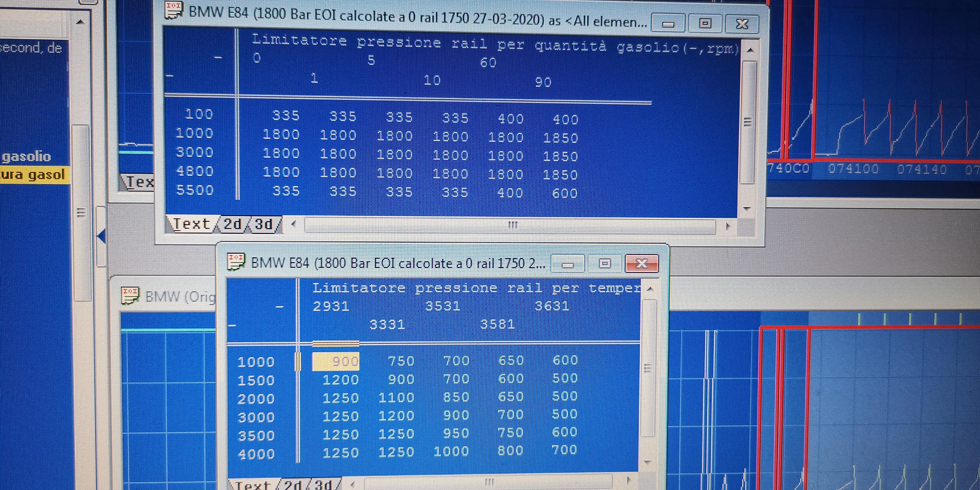980x490 pixels.
Task: Collapse the side panel with the blue triangle arrow
Action: pyautogui.click(x=101, y=236)
